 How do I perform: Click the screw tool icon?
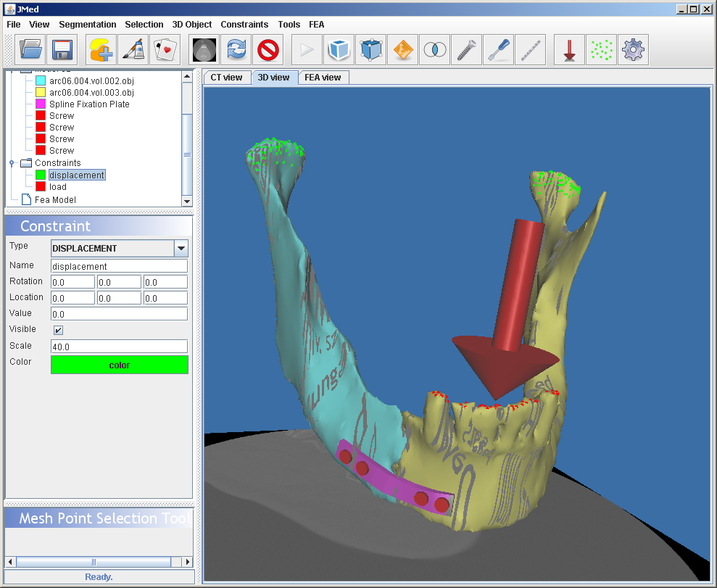click(x=466, y=50)
